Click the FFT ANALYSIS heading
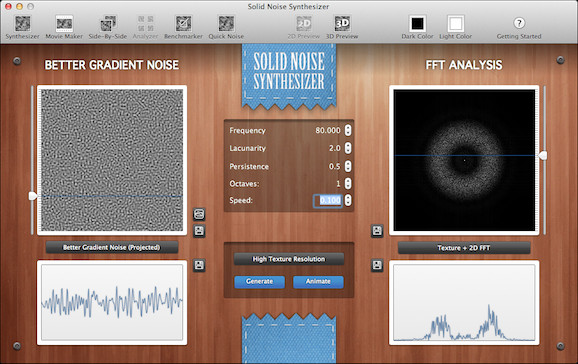This screenshot has height=364, width=578. point(464,65)
